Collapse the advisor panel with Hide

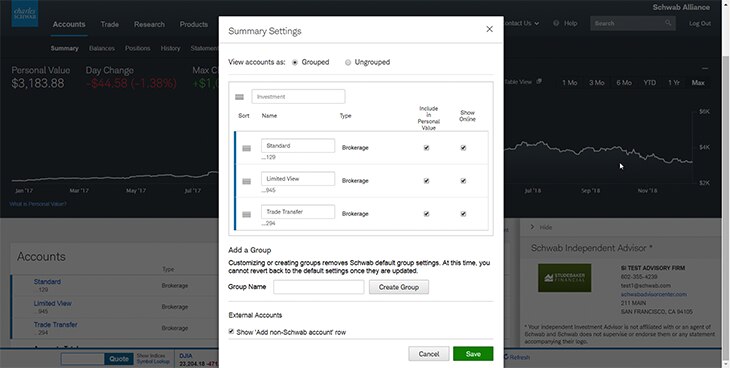(x=541, y=227)
